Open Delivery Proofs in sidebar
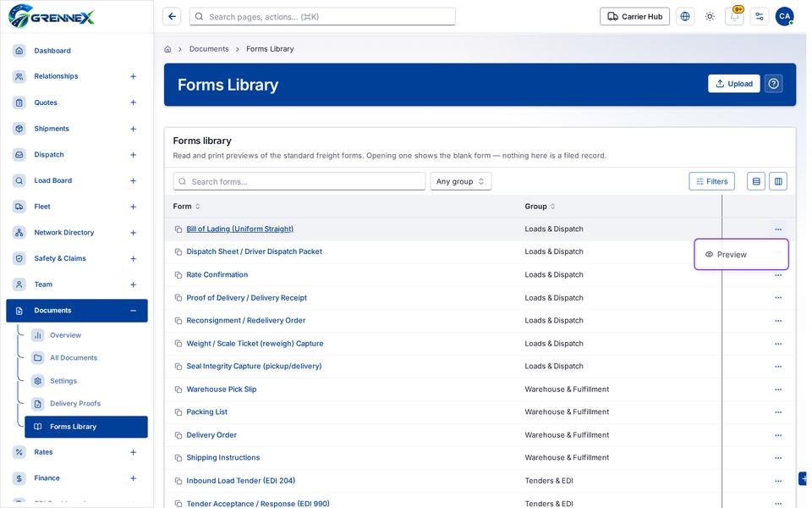812x508 pixels. [x=75, y=403]
